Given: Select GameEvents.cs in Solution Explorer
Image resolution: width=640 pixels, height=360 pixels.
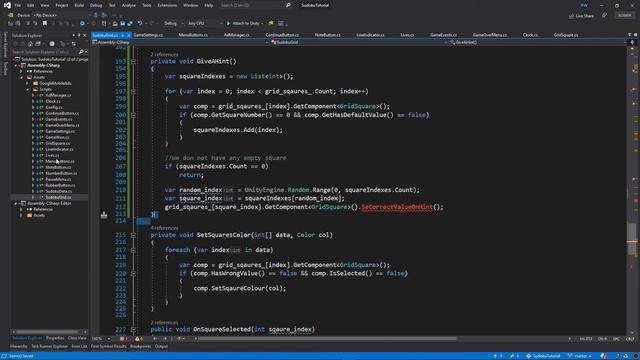Looking at the screenshot, I should coord(58,119).
